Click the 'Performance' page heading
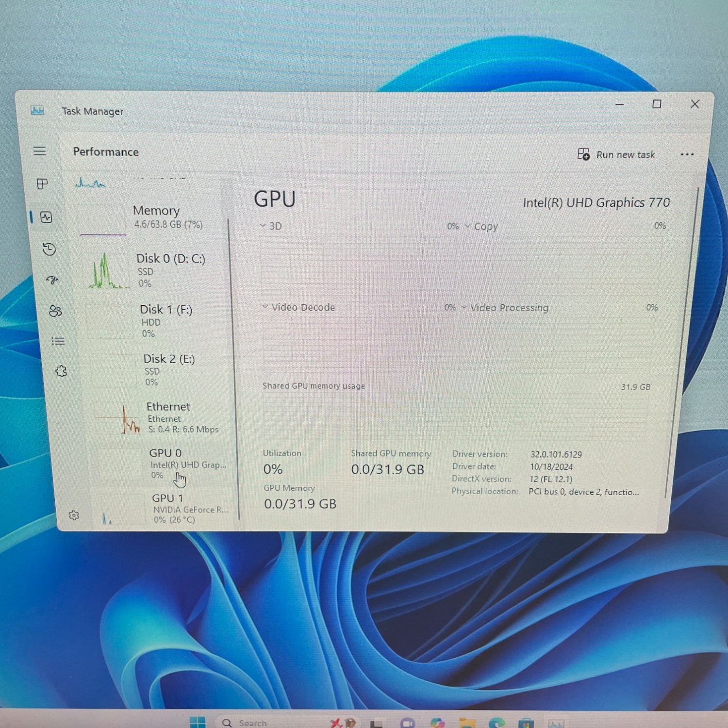728x728 pixels. (x=106, y=152)
